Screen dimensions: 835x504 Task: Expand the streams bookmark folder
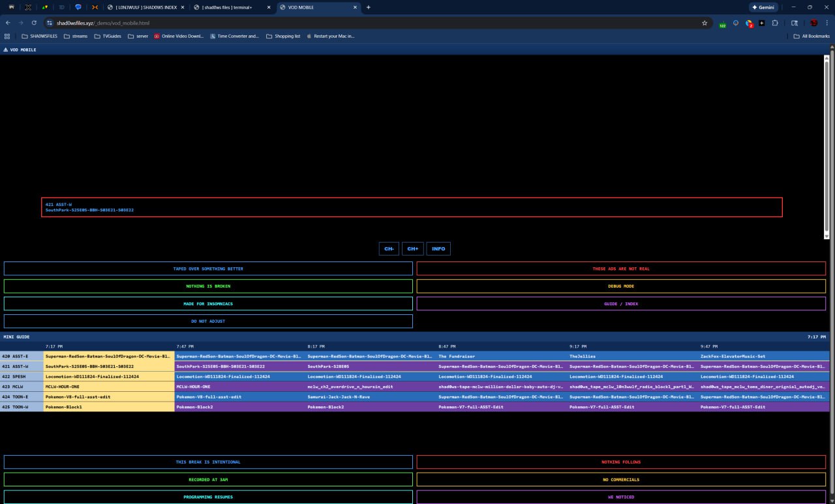(76, 37)
